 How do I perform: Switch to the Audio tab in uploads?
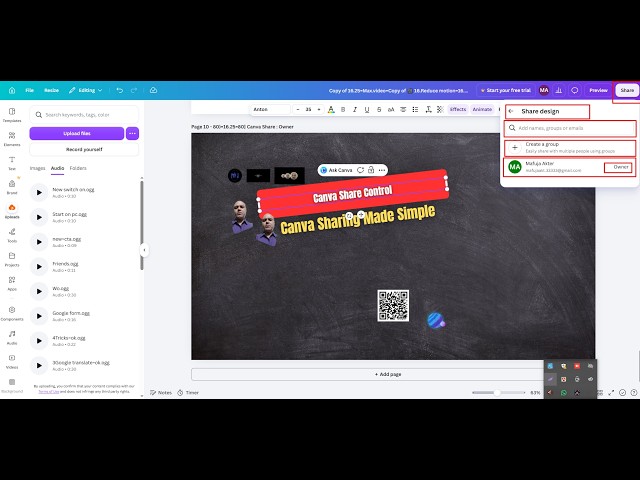(57, 168)
